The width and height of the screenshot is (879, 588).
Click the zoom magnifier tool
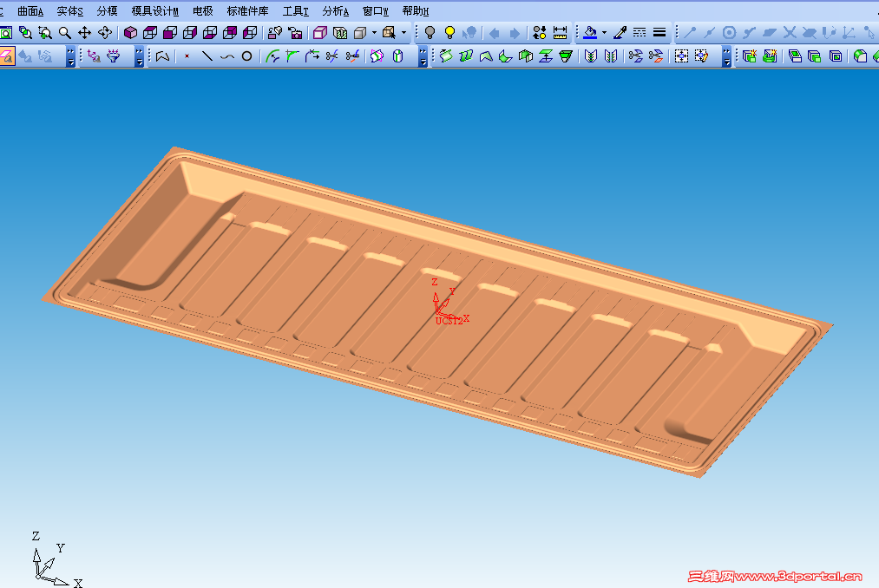65,32
